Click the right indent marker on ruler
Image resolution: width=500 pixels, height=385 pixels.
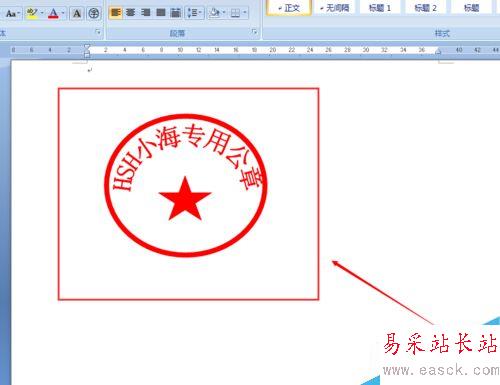(x=438, y=51)
